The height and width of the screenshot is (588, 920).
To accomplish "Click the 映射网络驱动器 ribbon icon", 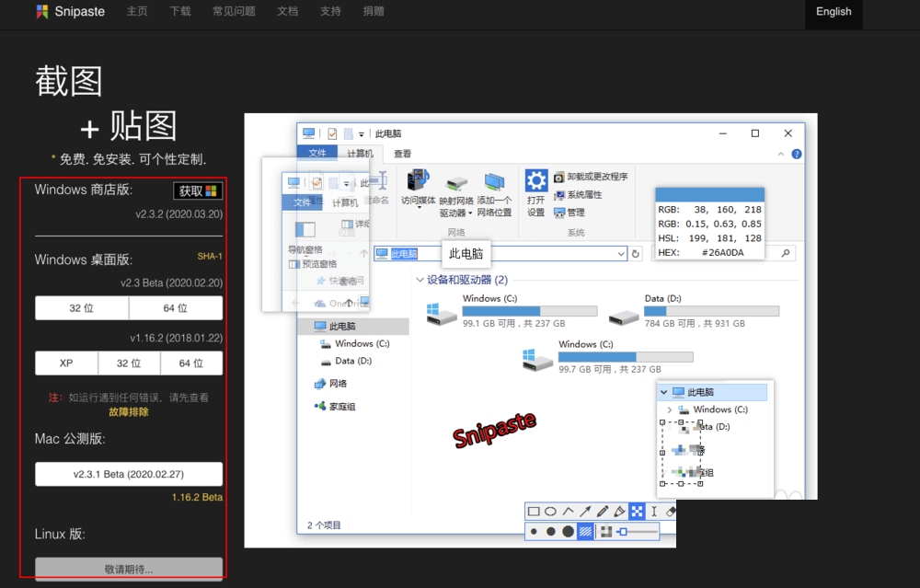I will [456, 197].
